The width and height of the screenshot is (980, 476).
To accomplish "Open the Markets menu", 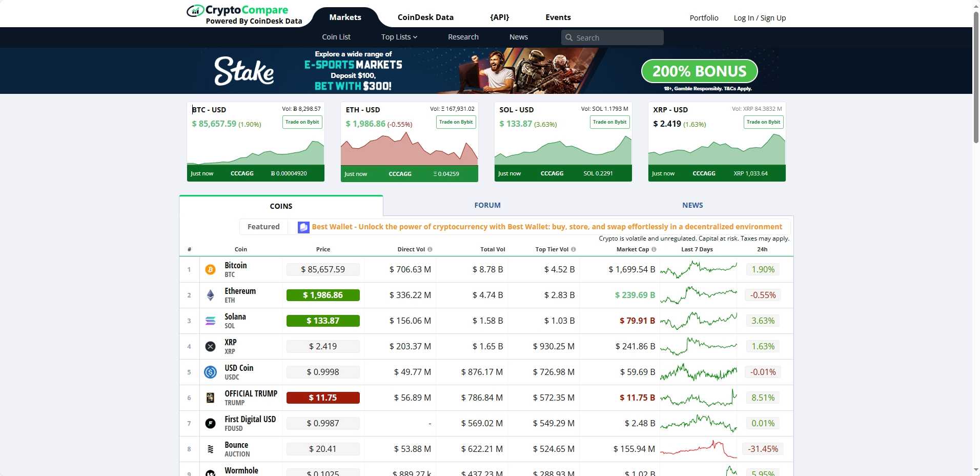I will (345, 17).
